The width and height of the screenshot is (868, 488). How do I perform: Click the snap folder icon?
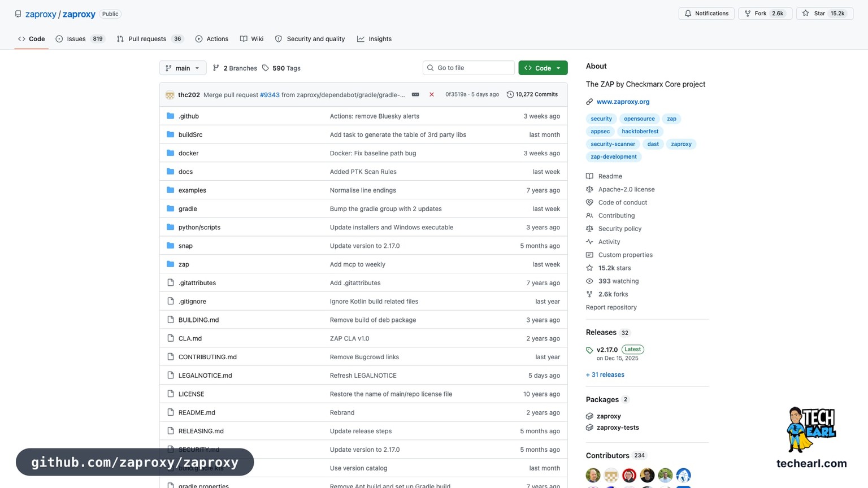(x=171, y=246)
